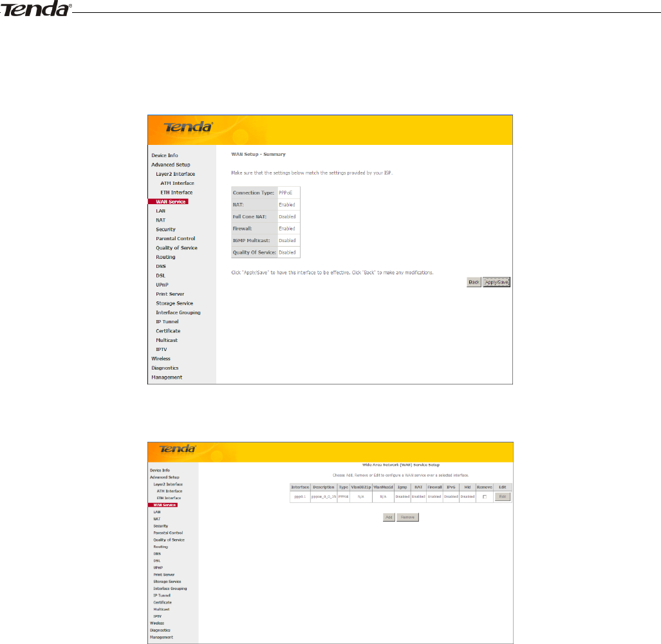Select ETH Interface in the WAN Service Setup sidebar
Image resolution: width=661 pixels, height=644 pixels.
coord(169,498)
